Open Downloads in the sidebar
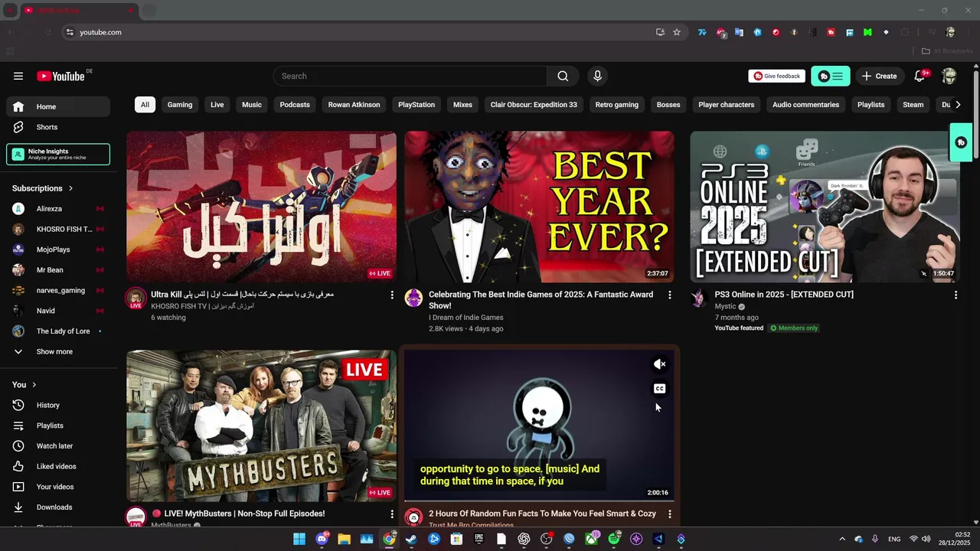The image size is (980, 551). click(x=58, y=507)
